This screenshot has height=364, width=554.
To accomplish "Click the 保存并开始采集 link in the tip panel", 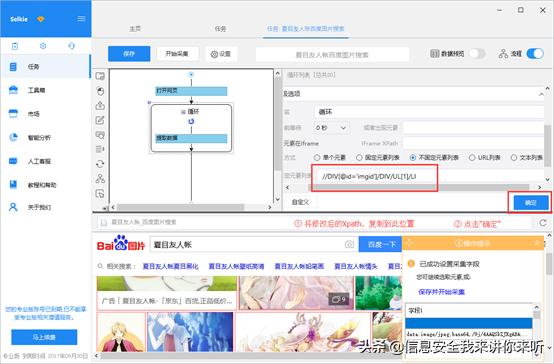I will (x=441, y=292).
